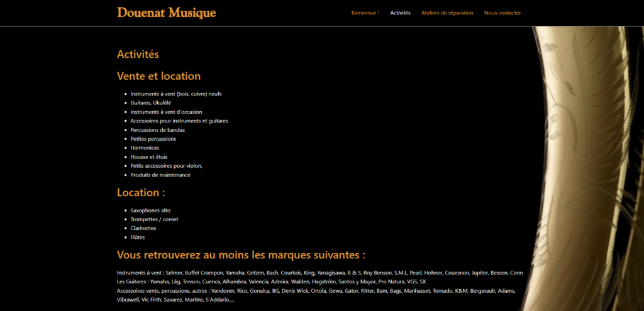Open Ateliers de réparation page

tap(447, 13)
